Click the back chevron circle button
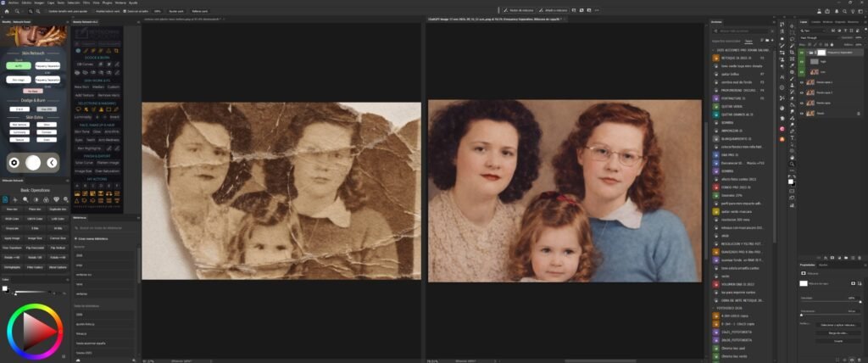The image size is (868, 363). click(x=52, y=162)
